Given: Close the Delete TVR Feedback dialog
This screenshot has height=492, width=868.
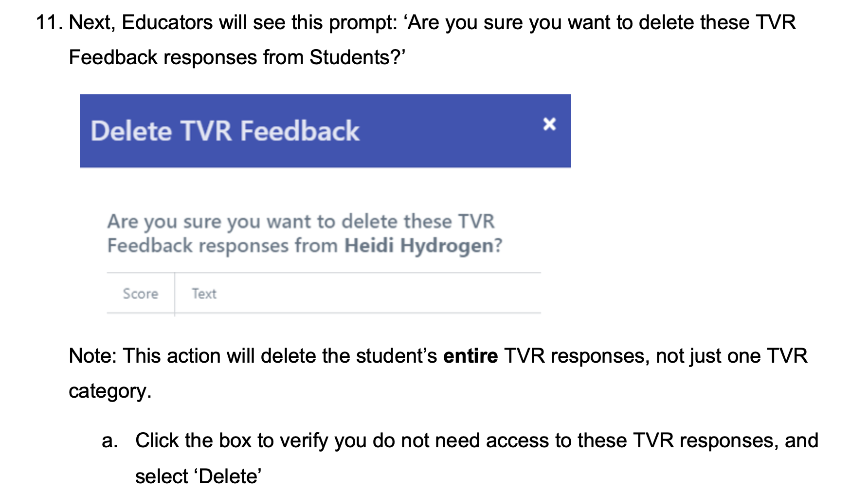Looking at the screenshot, I should 549,124.
